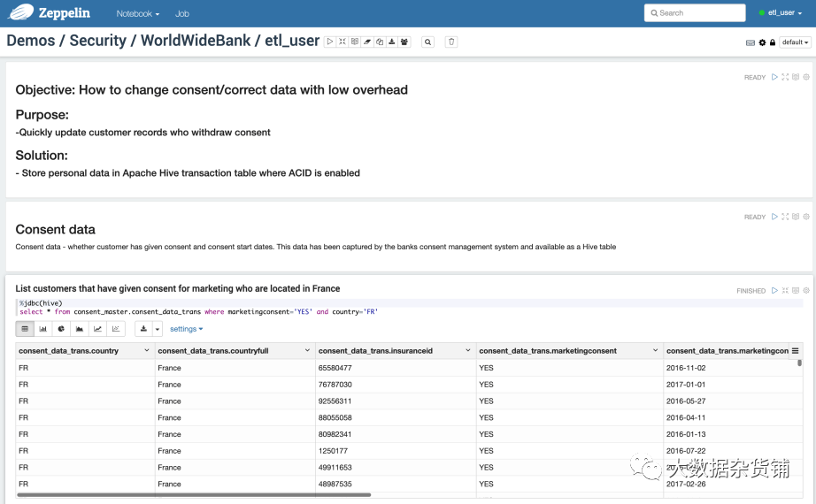This screenshot has width=816, height=504.
Task: Open the default view mode dropdown
Action: [x=795, y=42]
